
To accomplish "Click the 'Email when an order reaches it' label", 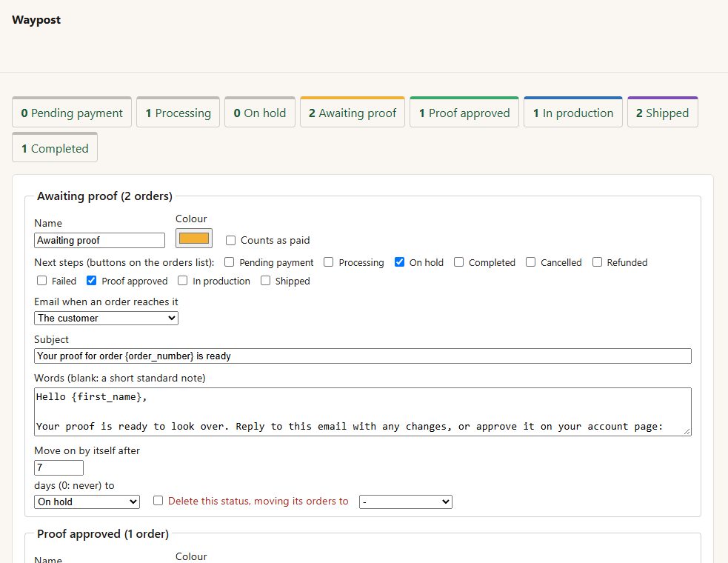I will (x=107, y=302).
